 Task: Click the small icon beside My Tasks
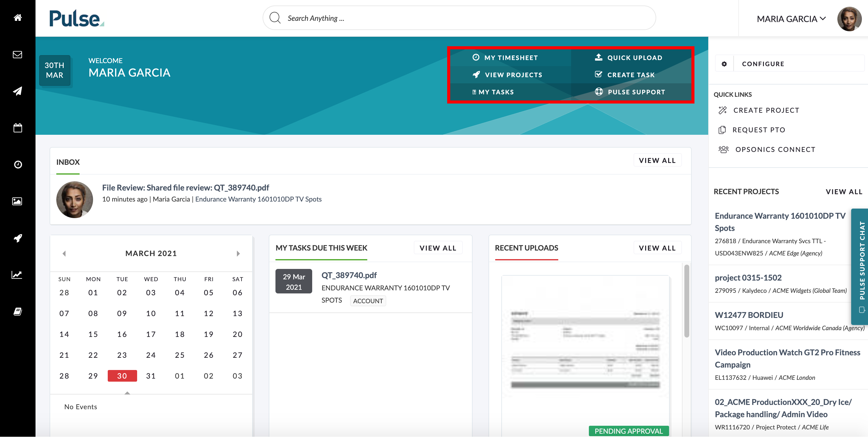tap(474, 92)
